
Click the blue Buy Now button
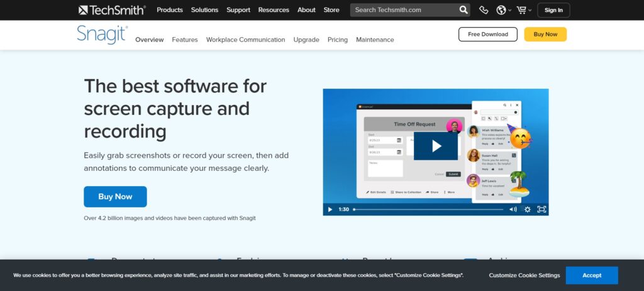point(116,197)
